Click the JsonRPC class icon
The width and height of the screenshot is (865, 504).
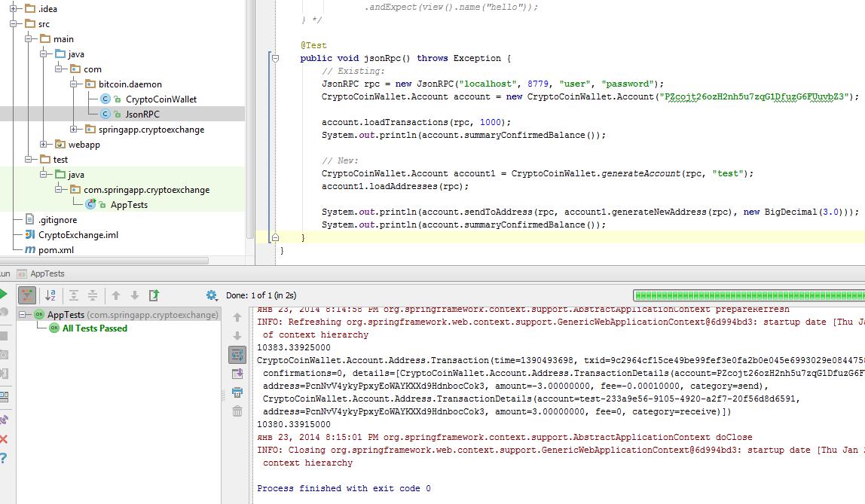pyautogui.click(x=105, y=115)
